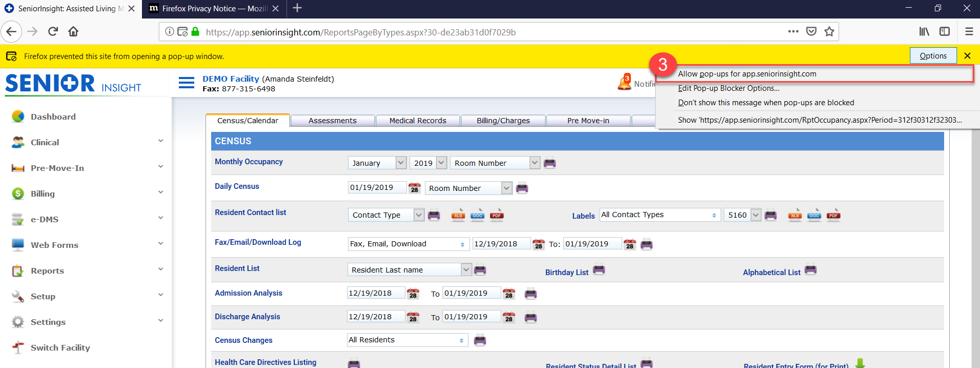Screen dimensions: 980x368
Task: Print the Census Changes report
Action: 480,340
